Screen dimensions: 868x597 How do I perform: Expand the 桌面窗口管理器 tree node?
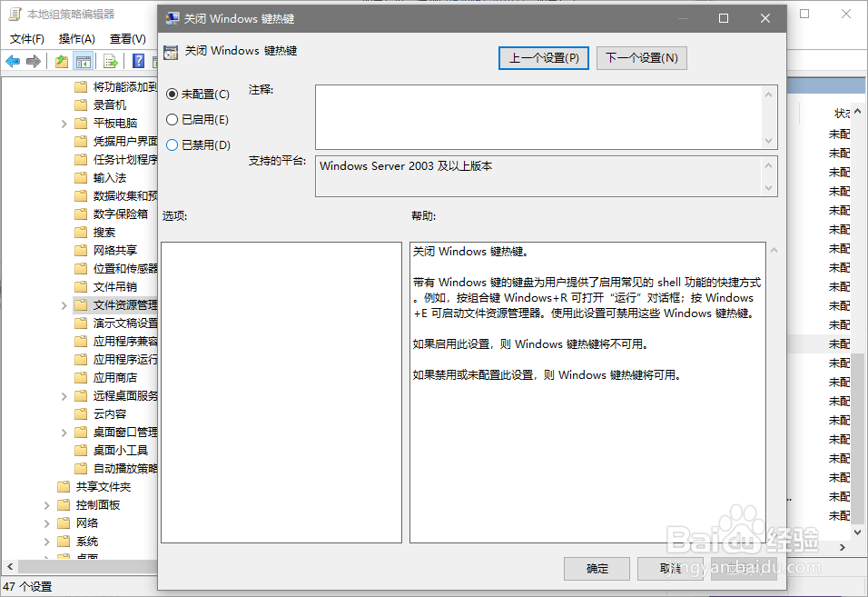point(64,433)
